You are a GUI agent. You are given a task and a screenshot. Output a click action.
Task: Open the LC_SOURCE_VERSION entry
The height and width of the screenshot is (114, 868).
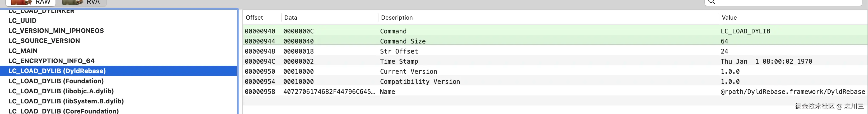(x=44, y=41)
